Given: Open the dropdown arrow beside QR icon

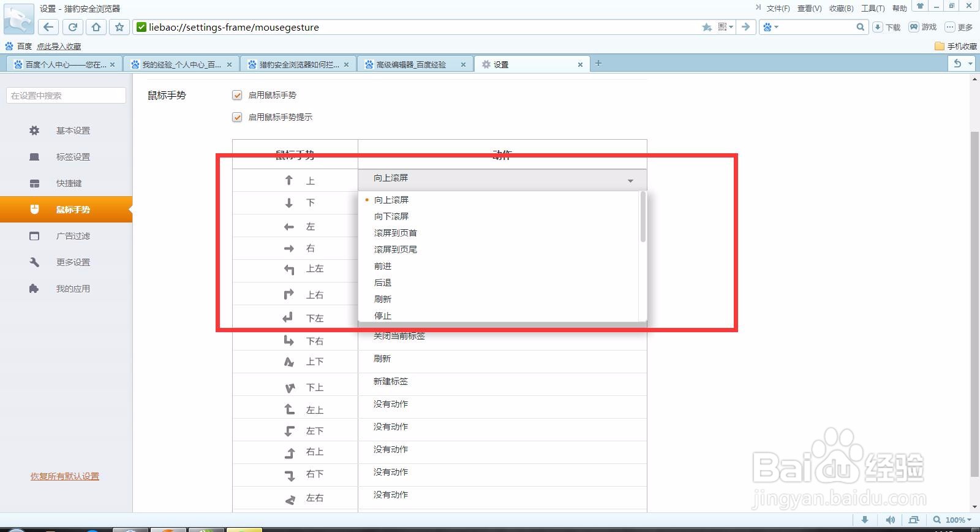Looking at the screenshot, I should pyautogui.click(x=731, y=27).
